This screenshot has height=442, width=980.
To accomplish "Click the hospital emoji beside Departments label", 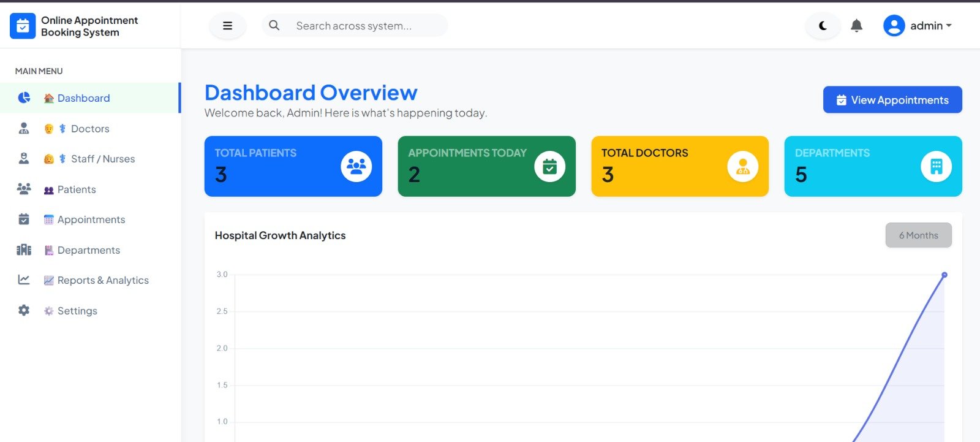I will tap(49, 250).
